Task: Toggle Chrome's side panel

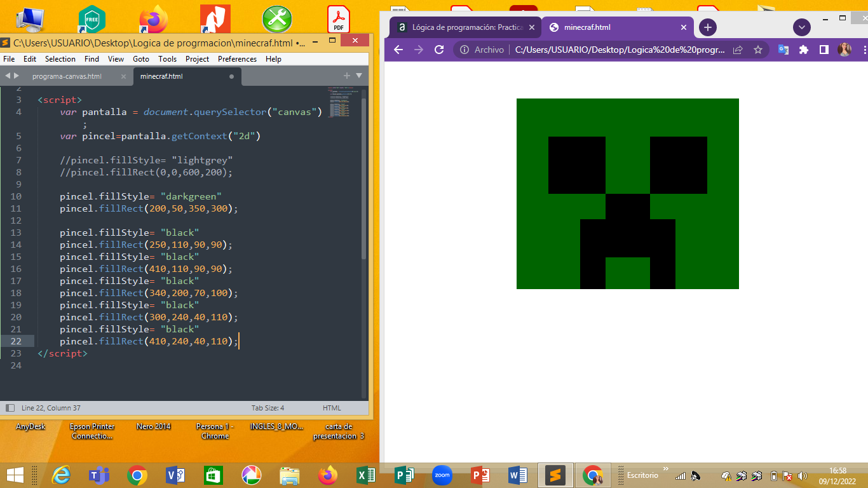Action: (x=824, y=50)
